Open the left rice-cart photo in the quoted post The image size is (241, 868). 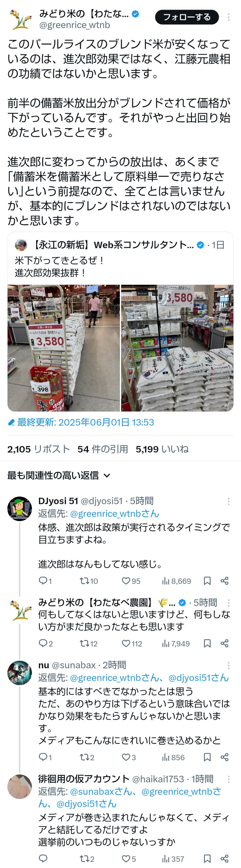click(x=64, y=348)
